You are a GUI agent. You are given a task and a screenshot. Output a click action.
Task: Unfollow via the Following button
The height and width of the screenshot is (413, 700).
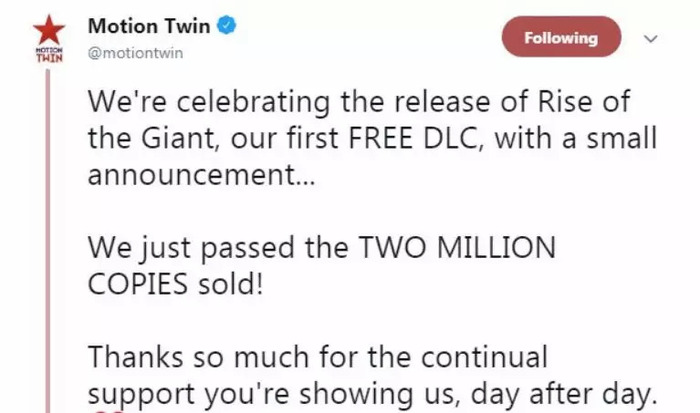coord(561,37)
